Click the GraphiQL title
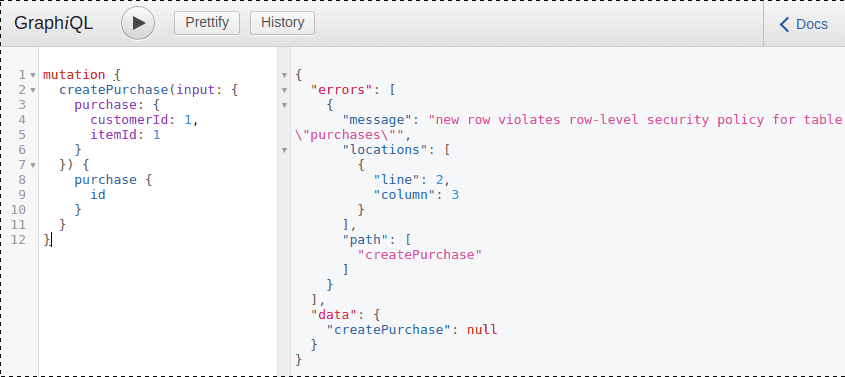Viewport: 845px width, 377px height. (x=53, y=23)
